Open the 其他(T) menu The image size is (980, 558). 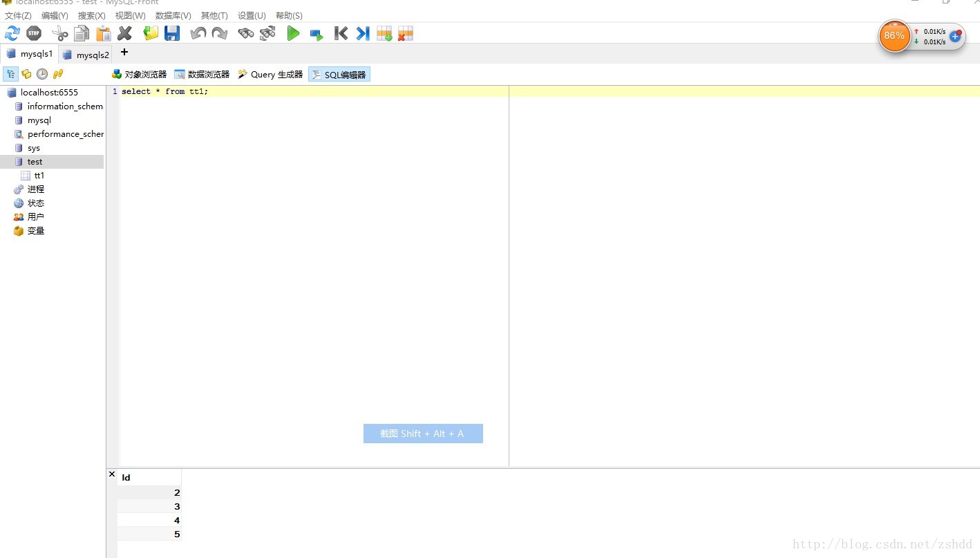(x=214, y=15)
